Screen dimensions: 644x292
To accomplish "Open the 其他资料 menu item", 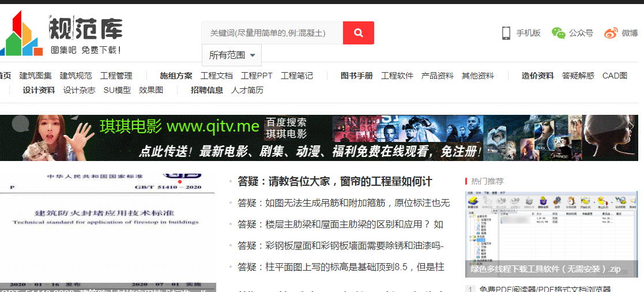I will click(x=477, y=76).
